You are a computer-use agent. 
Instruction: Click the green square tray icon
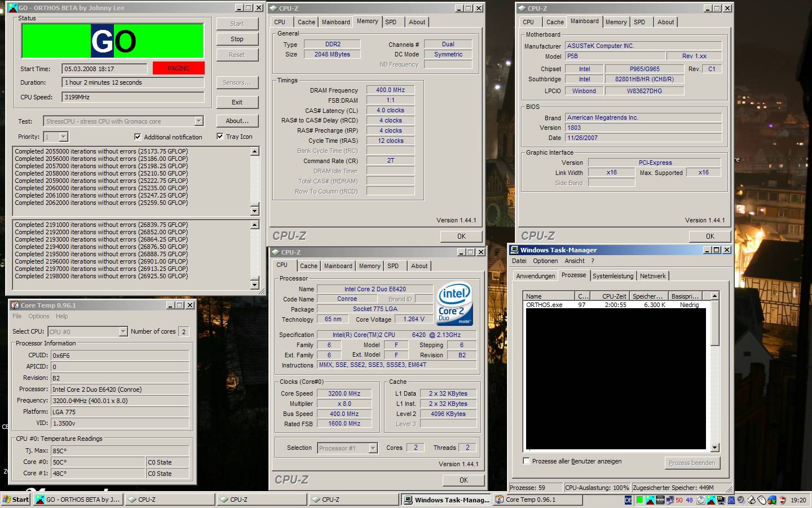(x=640, y=500)
